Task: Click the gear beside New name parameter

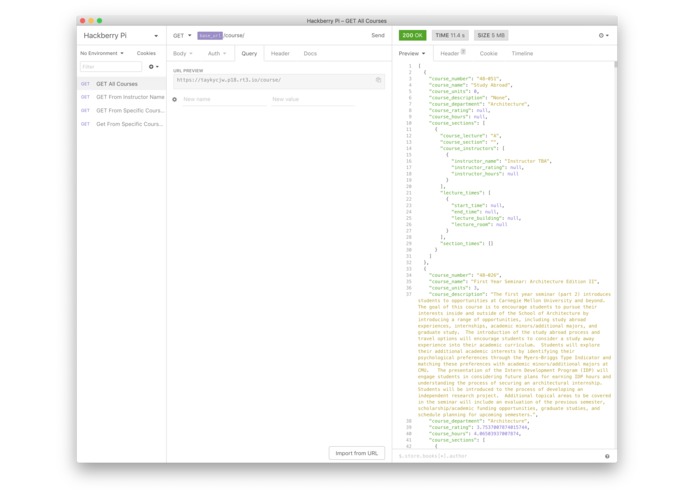Action: tap(175, 99)
